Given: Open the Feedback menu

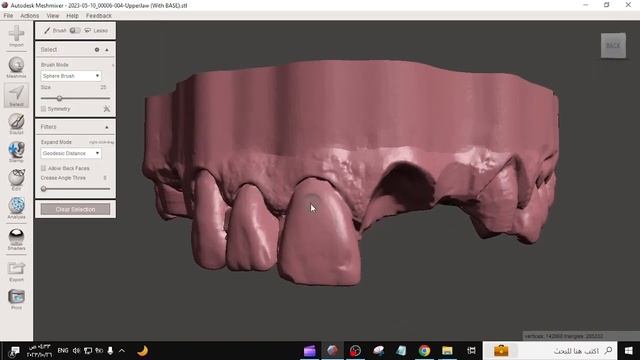Looking at the screenshot, I should (99, 16).
